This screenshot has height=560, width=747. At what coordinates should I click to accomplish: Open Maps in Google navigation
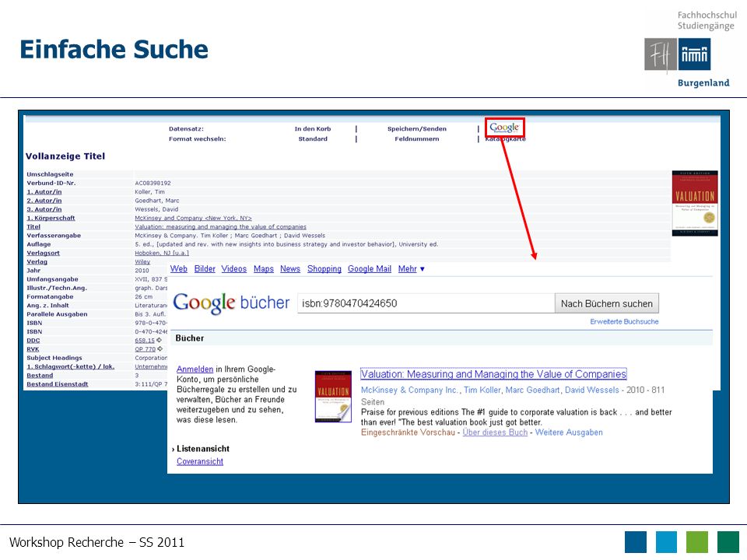point(264,269)
